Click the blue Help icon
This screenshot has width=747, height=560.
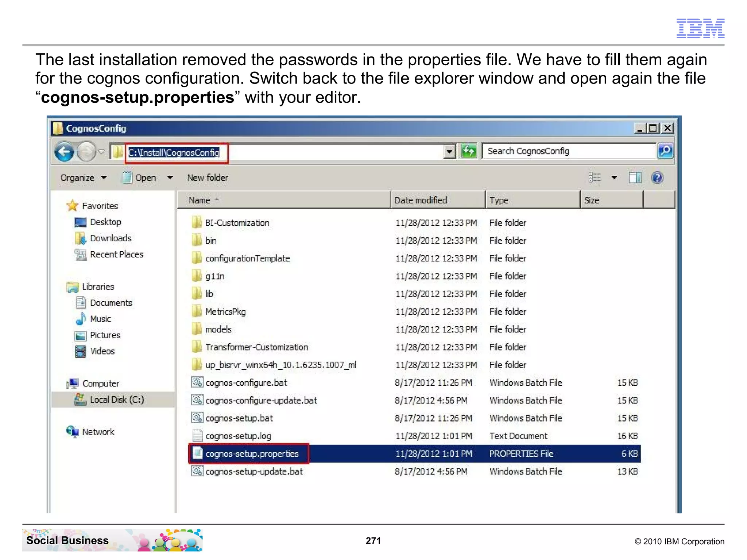click(x=657, y=178)
